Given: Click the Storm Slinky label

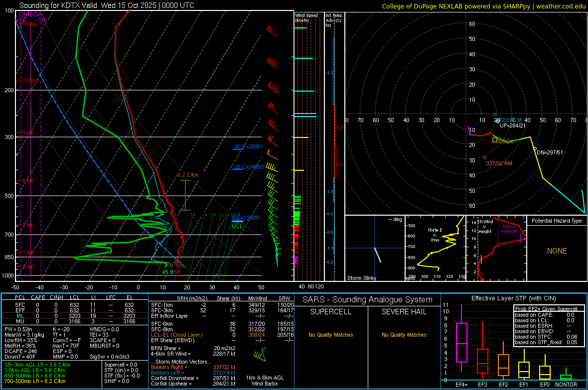Looking at the screenshot, I should click(362, 278).
